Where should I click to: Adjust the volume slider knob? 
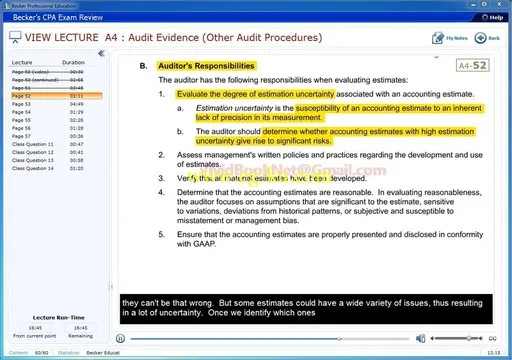(x=469, y=338)
